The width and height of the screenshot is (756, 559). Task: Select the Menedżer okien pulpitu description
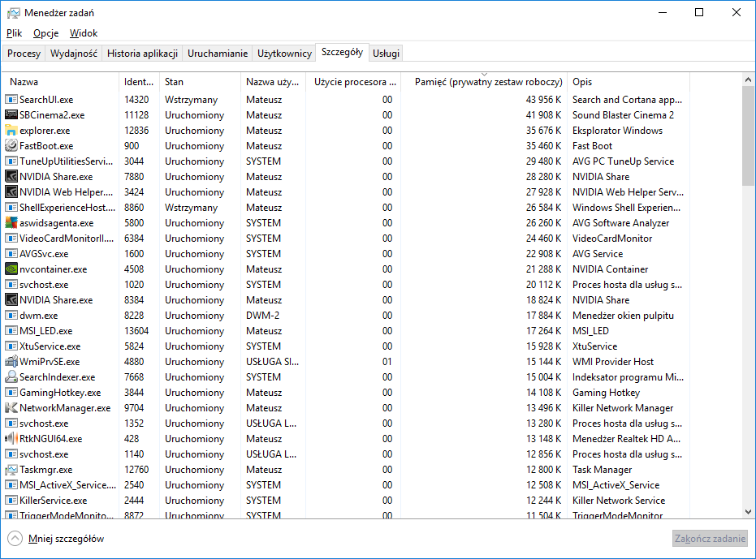[x=623, y=316]
